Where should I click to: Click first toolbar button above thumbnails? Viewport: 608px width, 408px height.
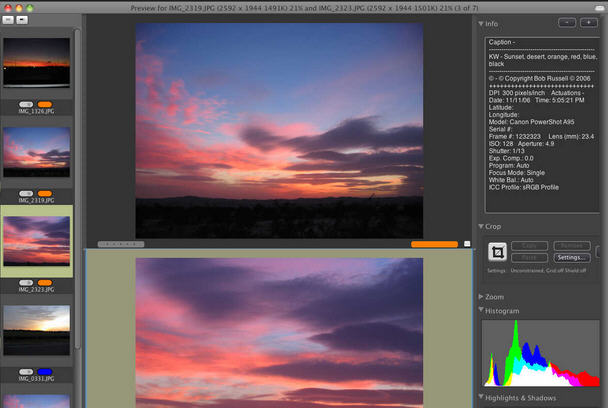tap(8, 20)
